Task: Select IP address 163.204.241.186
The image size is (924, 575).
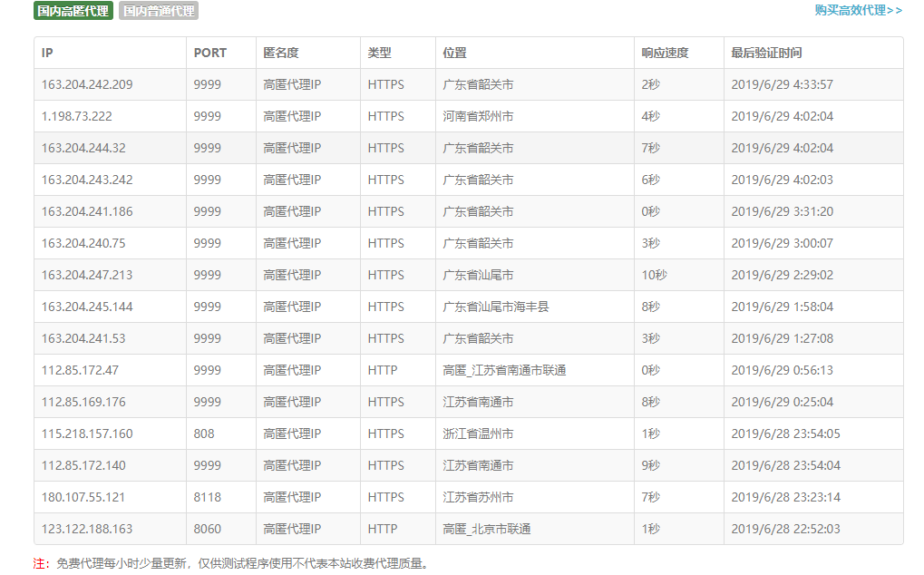Action: pos(87,212)
